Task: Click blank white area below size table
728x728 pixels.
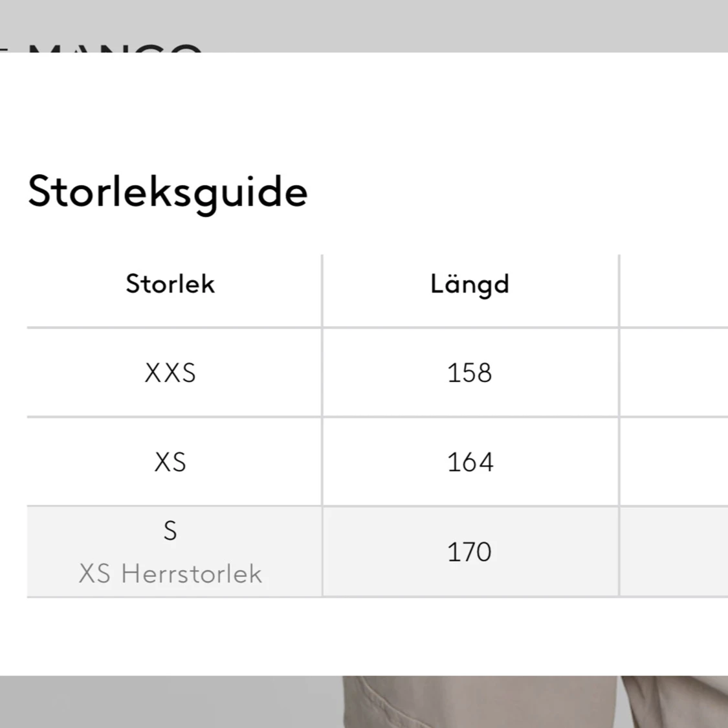Action: (x=364, y=637)
